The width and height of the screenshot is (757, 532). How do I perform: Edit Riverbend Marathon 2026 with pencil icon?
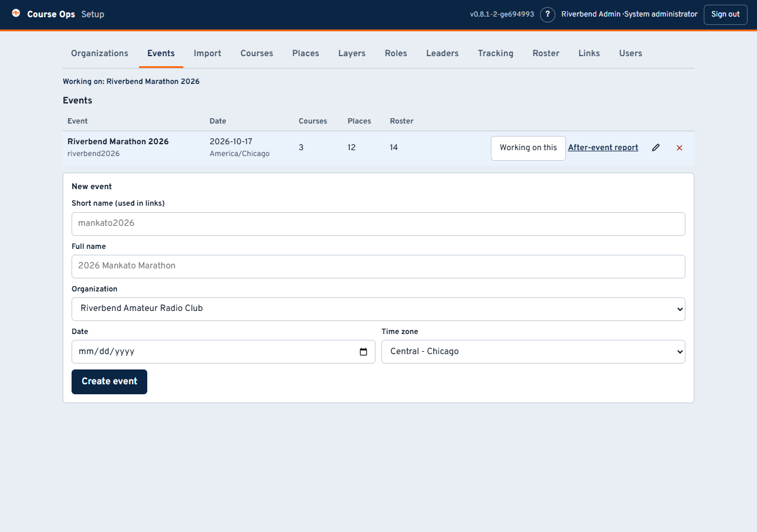point(656,148)
